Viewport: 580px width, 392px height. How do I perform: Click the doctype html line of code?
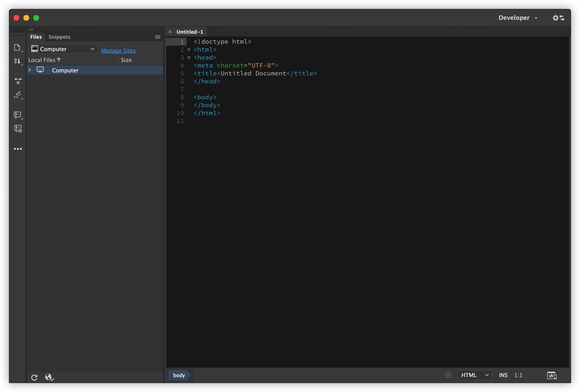point(222,41)
